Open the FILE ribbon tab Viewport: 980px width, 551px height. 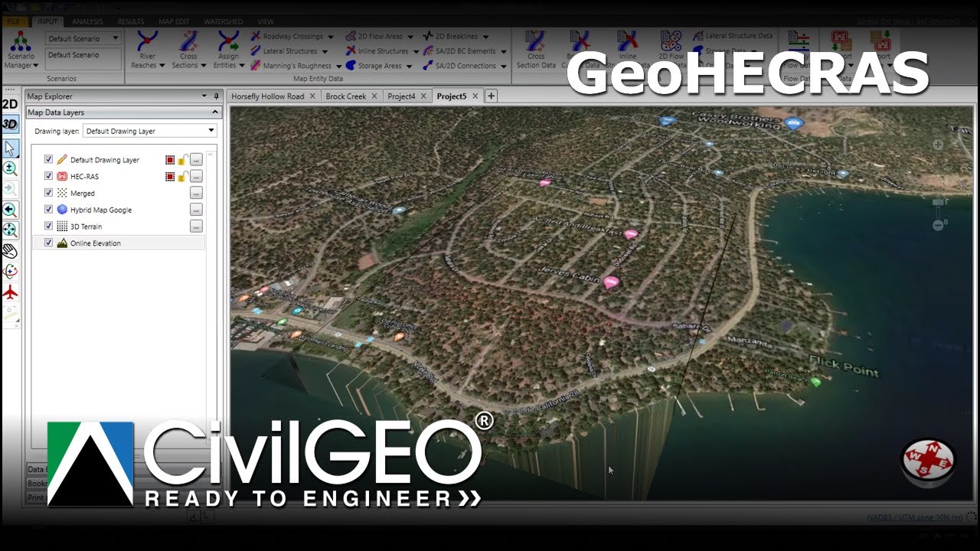click(14, 21)
